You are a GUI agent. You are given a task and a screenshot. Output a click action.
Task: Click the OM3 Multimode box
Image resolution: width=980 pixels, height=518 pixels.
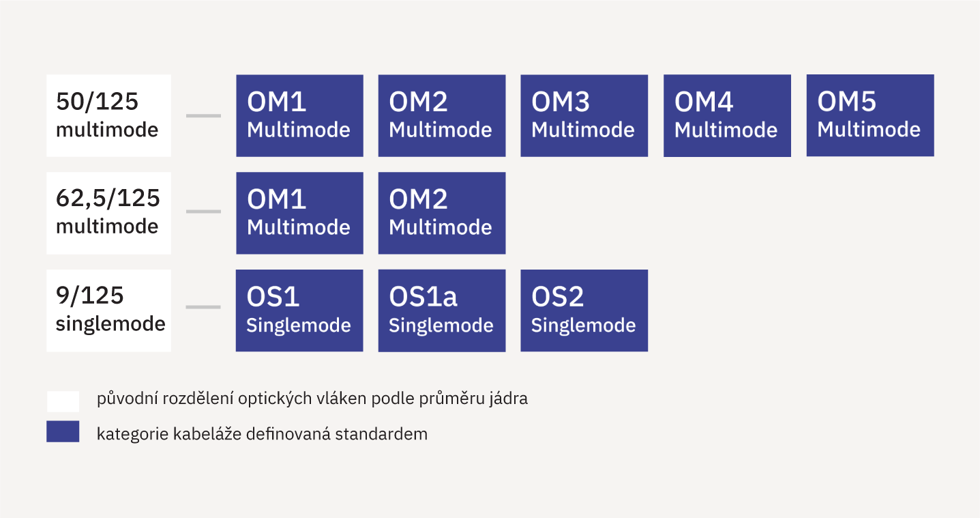(x=584, y=115)
